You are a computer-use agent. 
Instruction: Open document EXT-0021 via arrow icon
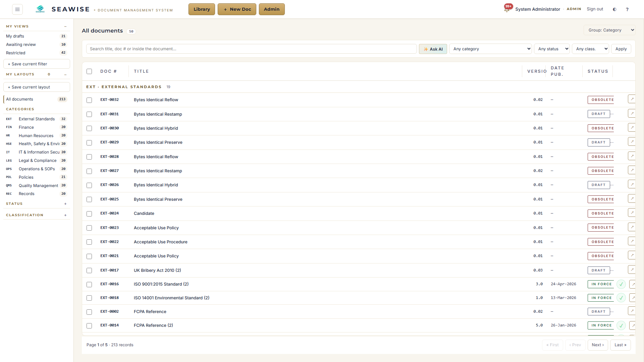[x=632, y=255]
